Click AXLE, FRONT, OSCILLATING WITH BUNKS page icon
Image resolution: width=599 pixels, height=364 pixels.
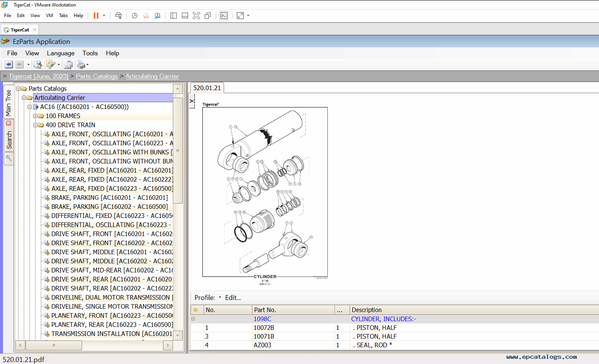pos(47,152)
